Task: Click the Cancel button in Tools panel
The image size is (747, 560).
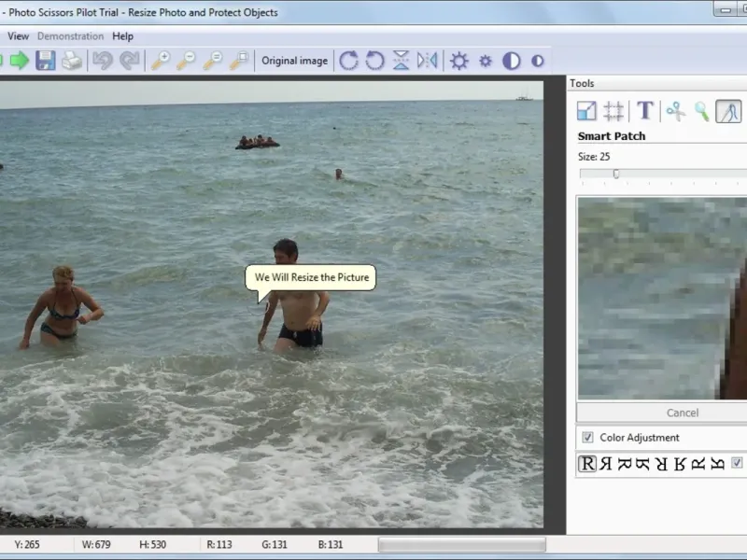Action: [683, 413]
